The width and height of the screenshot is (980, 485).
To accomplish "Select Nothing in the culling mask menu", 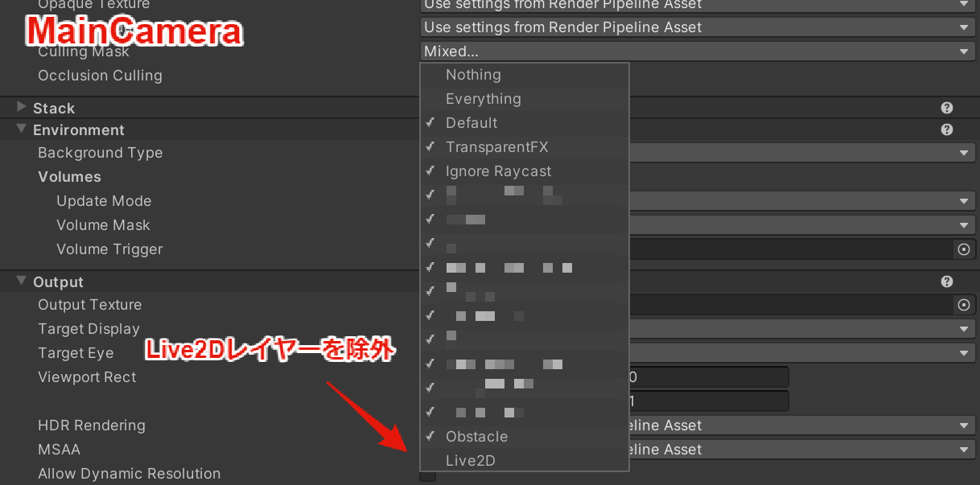I will (473, 74).
